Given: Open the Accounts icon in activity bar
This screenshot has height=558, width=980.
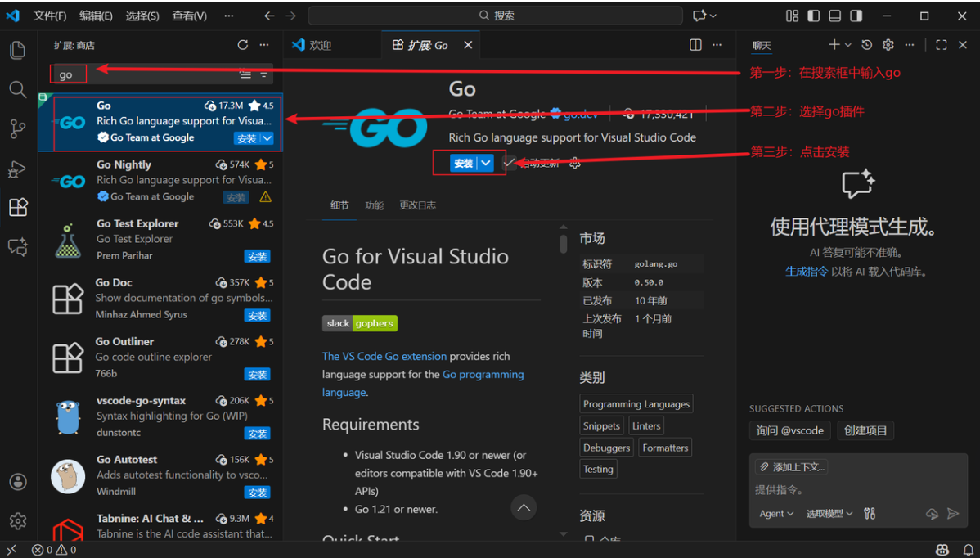Looking at the screenshot, I should coord(18,482).
